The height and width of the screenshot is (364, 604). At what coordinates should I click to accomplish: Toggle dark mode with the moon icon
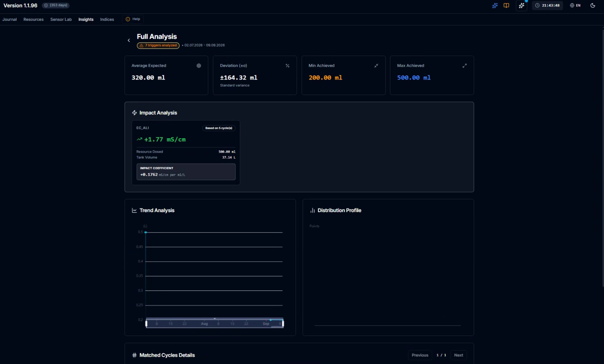593,6
